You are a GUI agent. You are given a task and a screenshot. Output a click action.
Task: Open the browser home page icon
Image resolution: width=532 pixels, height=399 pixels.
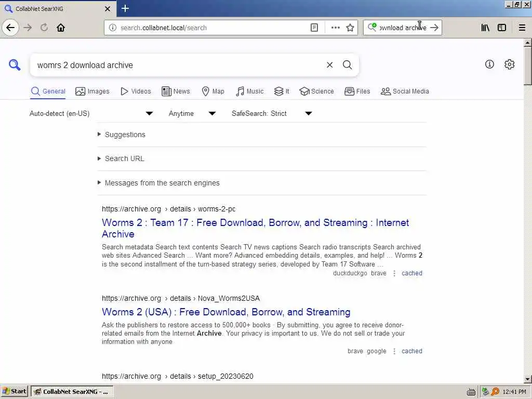(61, 28)
